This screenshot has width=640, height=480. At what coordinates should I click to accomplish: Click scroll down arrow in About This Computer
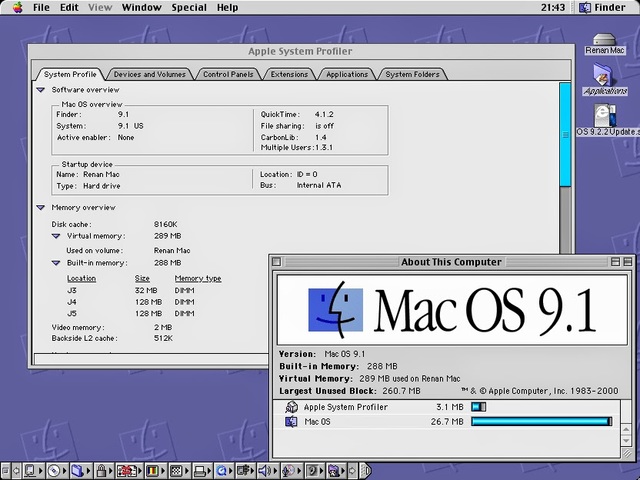[x=626, y=441]
